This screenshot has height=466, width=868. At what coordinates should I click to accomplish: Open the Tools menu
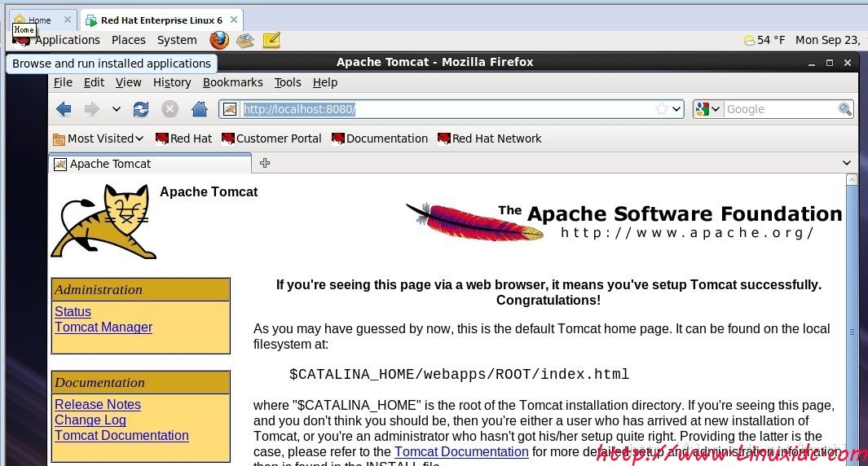(288, 82)
